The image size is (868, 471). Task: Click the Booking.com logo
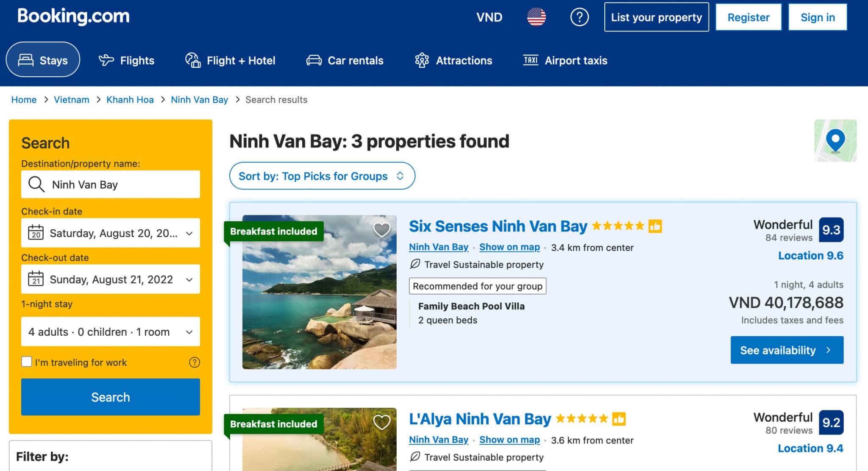click(x=73, y=16)
